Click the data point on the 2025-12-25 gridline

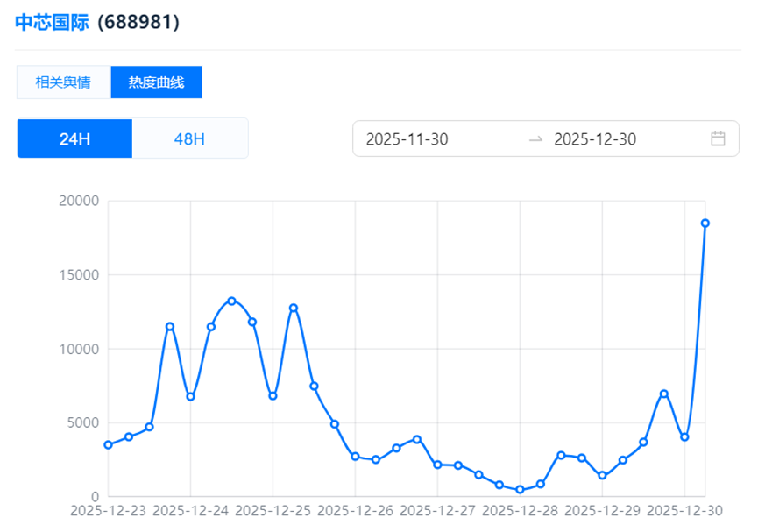tap(273, 396)
